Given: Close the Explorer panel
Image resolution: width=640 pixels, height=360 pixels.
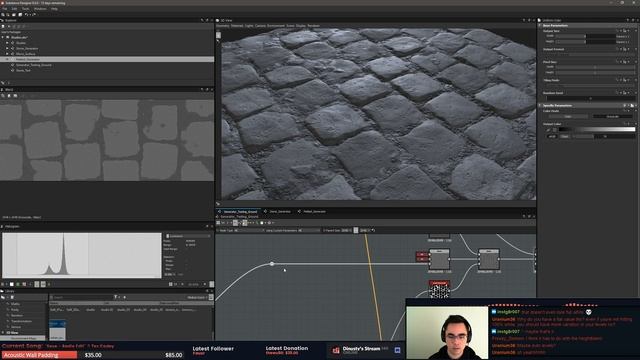Looking at the screenshot, I should (212, 20).
